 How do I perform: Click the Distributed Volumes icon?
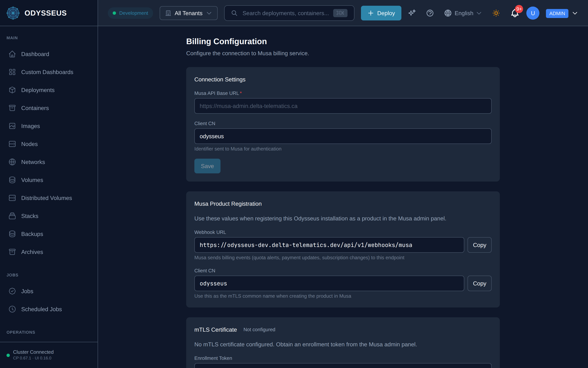pos(12,198)
